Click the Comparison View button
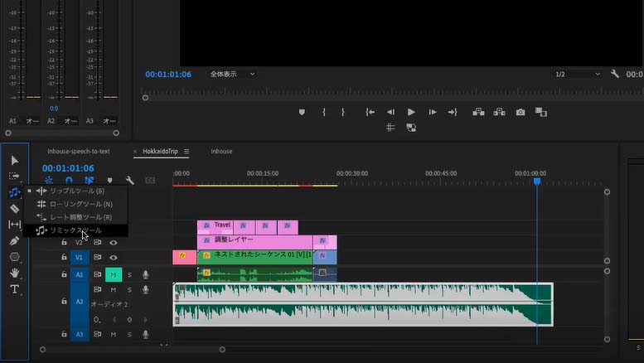 click(x=541, y=112)
